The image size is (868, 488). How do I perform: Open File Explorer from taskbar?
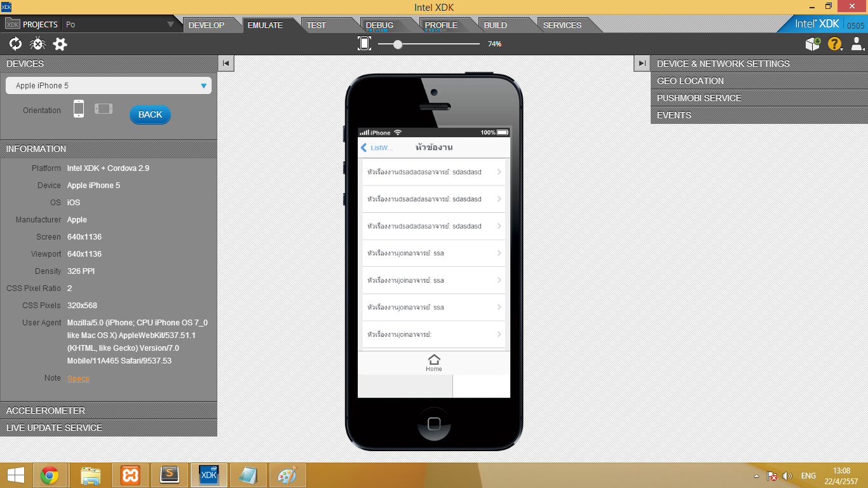coord(90,475)
